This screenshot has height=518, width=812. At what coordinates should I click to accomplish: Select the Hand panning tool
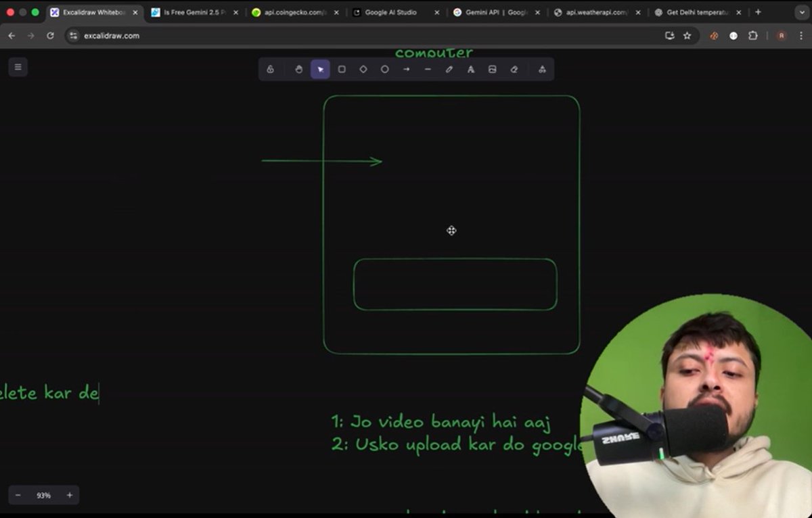[x=299, y=69]
